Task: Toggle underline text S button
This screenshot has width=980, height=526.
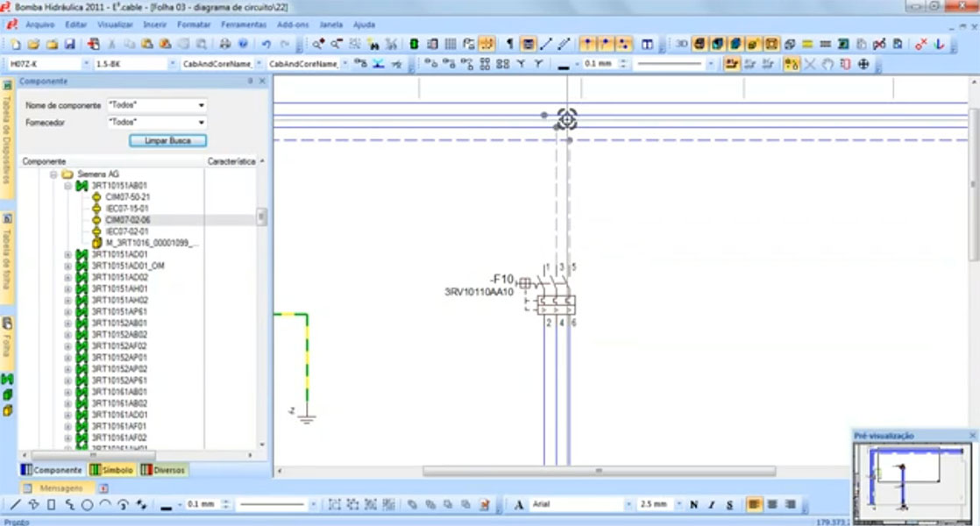Action: (x=730, y=505)
